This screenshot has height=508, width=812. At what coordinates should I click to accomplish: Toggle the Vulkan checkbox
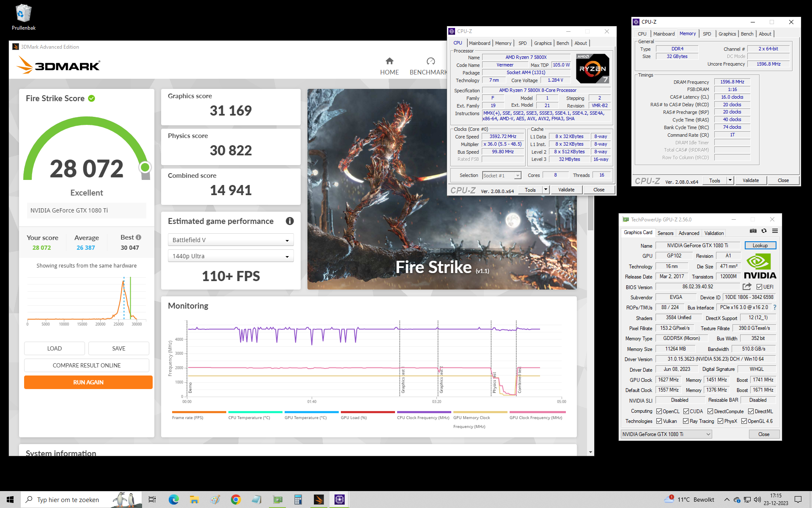click(659, 421)
